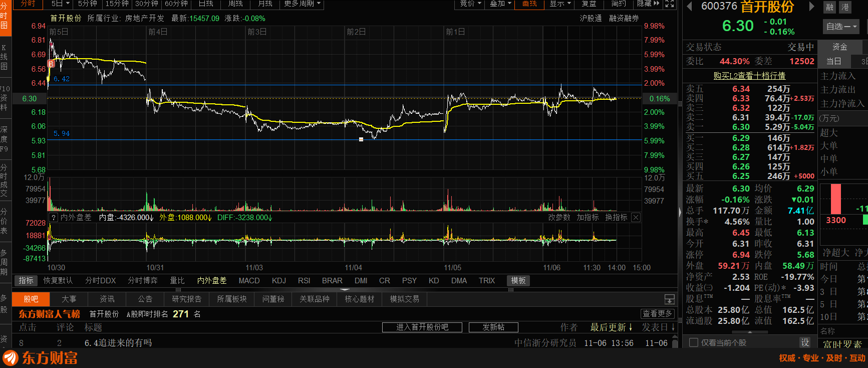The height and width of the screenshot is (368, 868).
Task: Switch to the 日线 daily tab
Action: point(206,4)
